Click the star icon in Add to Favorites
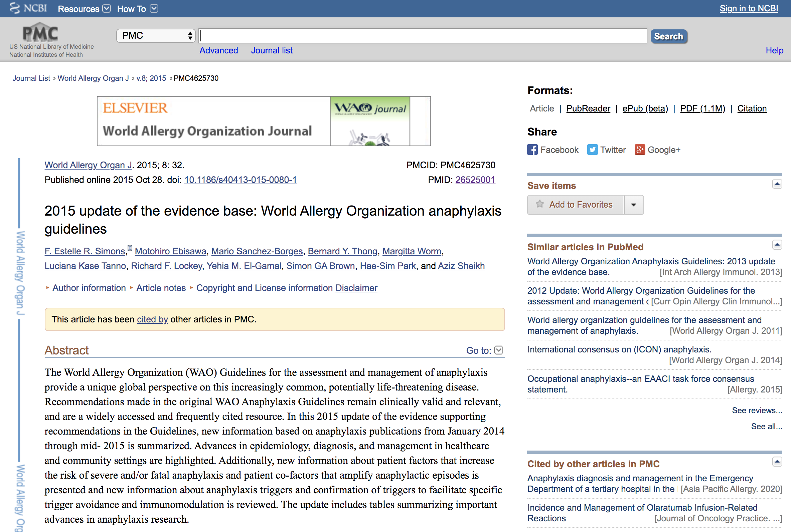Screen dimensions: 791x532 pyautogui.click(x=539, y=204)
